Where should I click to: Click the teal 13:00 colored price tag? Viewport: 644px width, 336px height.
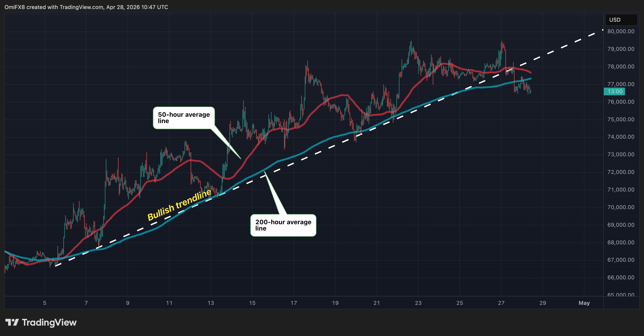click(x=615, y=92)
